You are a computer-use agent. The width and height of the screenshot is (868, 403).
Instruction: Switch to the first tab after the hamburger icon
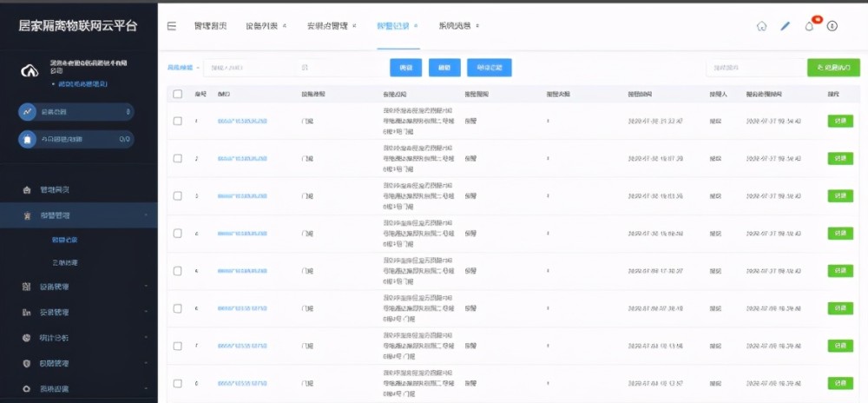pyautogui.click(x=210, y=26)
